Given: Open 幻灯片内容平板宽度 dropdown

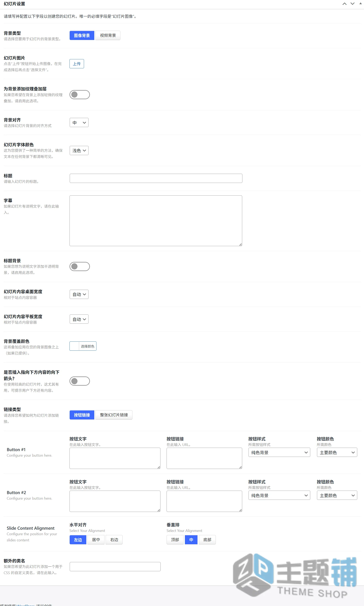Looking at the screenshot, I should point(79,319).
